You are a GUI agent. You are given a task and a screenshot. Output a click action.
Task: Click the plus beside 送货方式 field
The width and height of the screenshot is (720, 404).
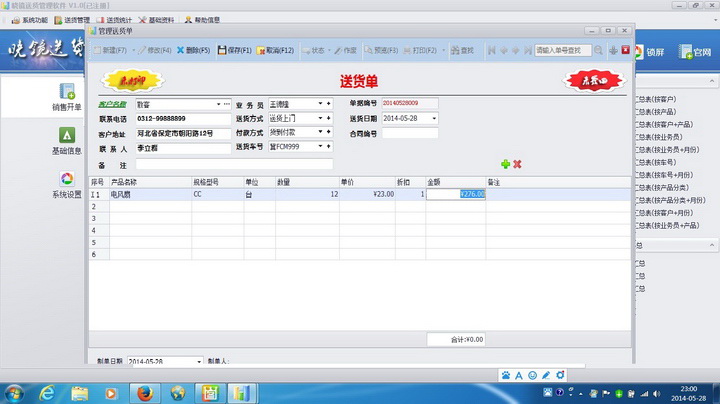tap(329, 118)
